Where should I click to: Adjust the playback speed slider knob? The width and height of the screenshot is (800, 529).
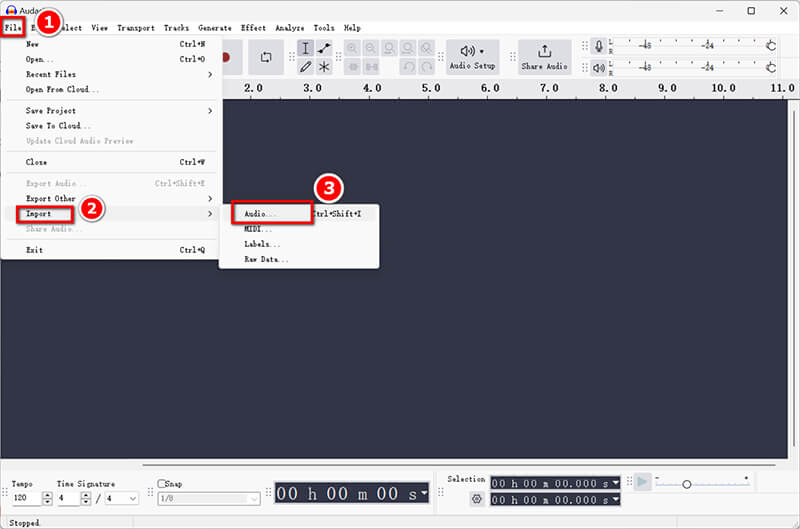pos(686,484)
